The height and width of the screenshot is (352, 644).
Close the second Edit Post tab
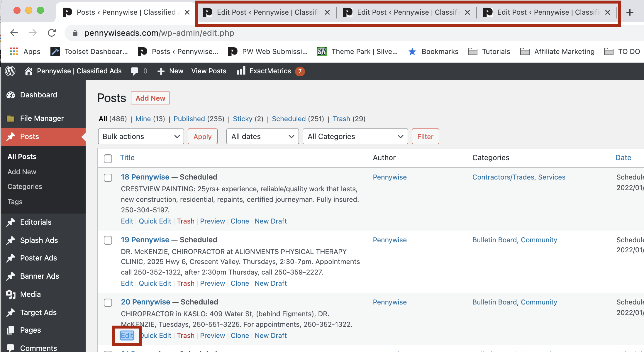tap(467, 12)
